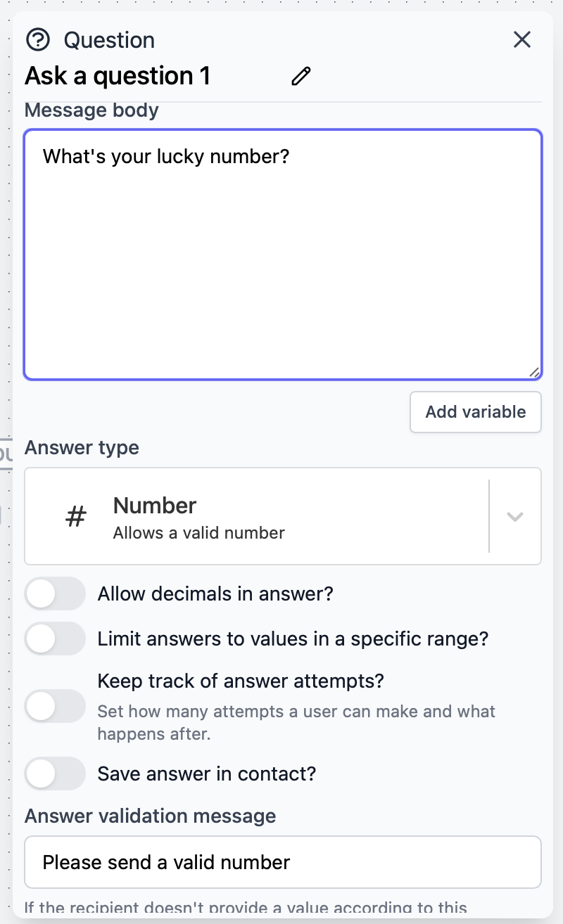
Task: Enable keep track of answer attempts
Action: tap(55, 706)
